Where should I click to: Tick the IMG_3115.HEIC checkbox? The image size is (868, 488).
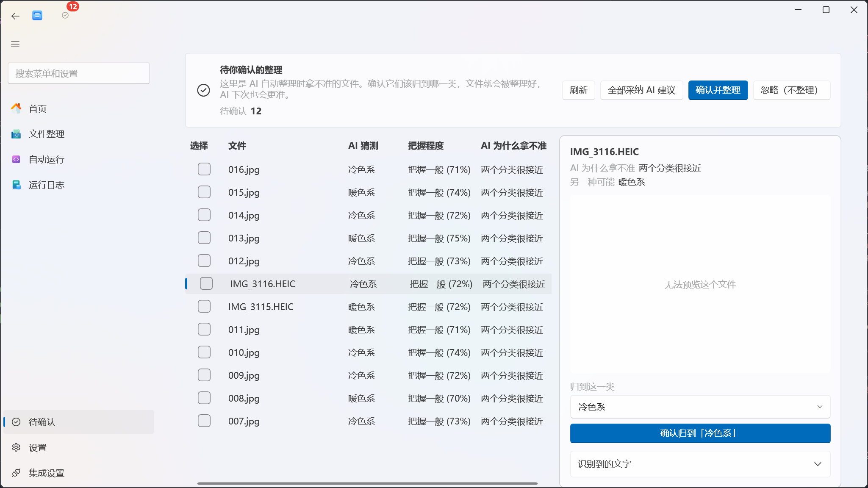pos(204,306)
